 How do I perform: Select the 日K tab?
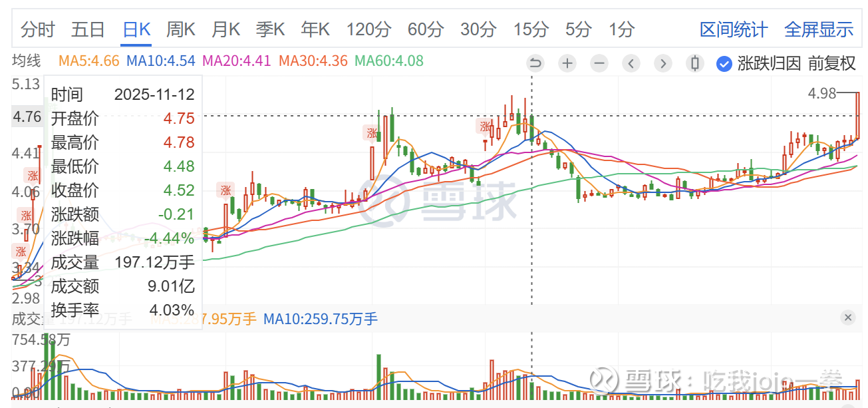tap(137, 29)
